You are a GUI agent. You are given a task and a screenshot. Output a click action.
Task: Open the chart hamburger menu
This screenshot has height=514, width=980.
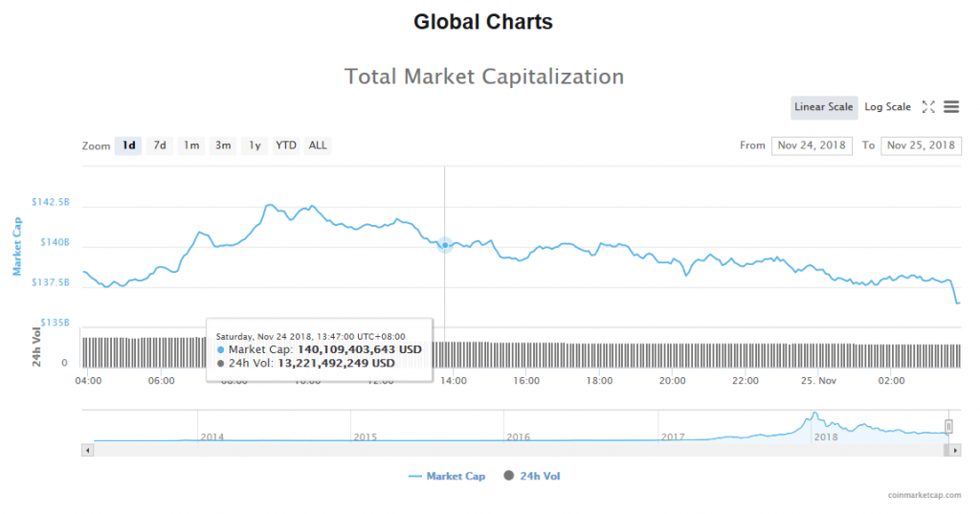[x=951, y=107]
